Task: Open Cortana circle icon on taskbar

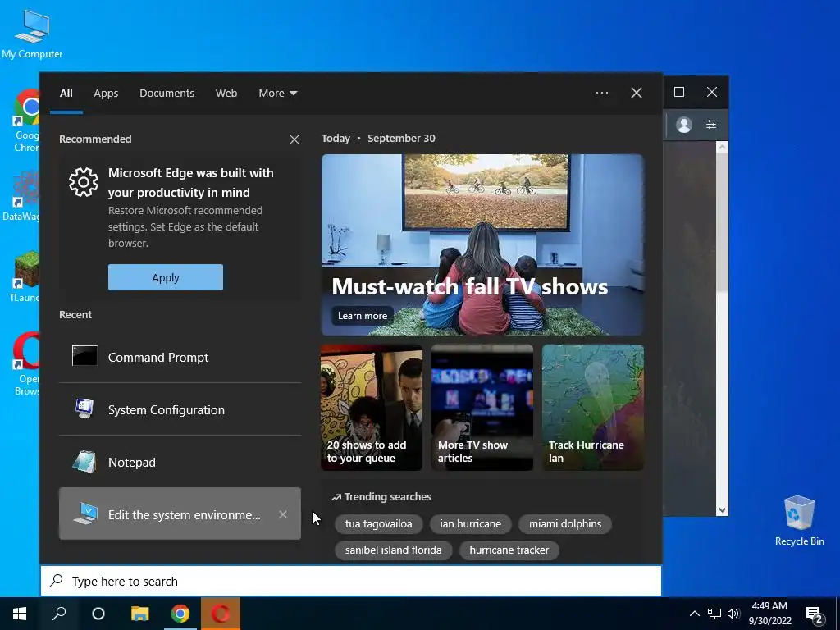Action: [x=98, y=614]
